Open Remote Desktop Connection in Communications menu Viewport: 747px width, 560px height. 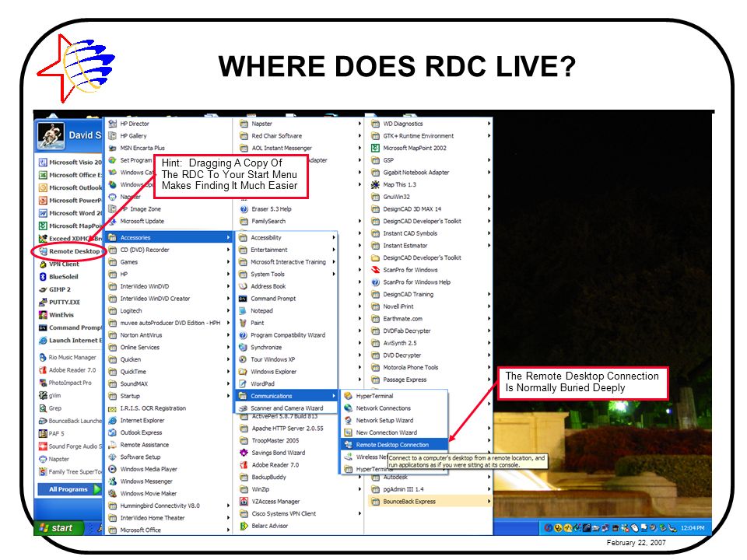394,445
